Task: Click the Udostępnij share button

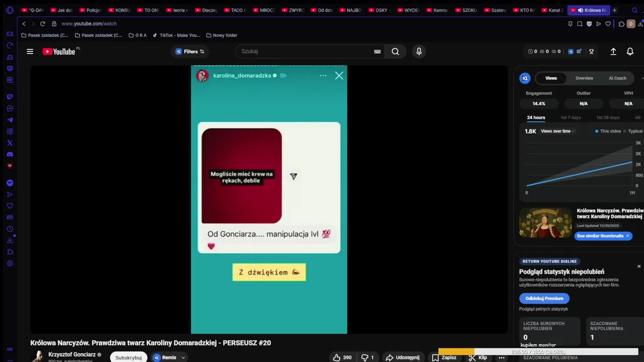Action: tap(403, 357)
